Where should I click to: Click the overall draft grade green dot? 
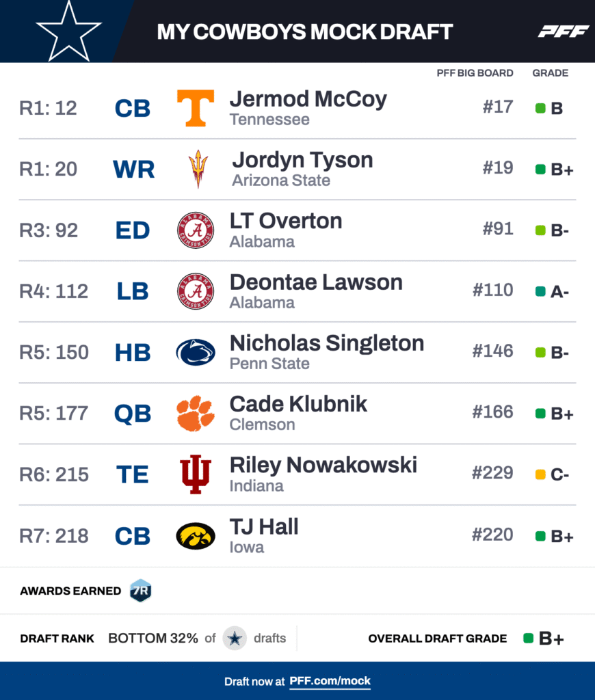pos(528,638)
